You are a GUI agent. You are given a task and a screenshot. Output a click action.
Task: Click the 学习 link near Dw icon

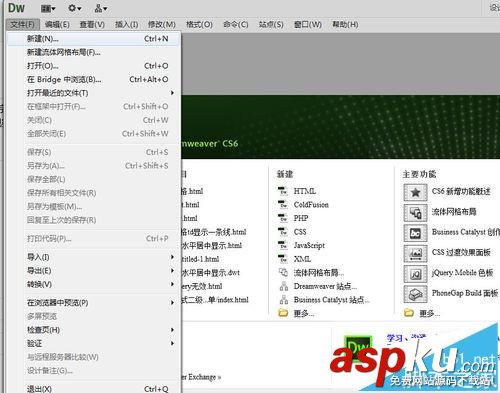coord(394,338)
